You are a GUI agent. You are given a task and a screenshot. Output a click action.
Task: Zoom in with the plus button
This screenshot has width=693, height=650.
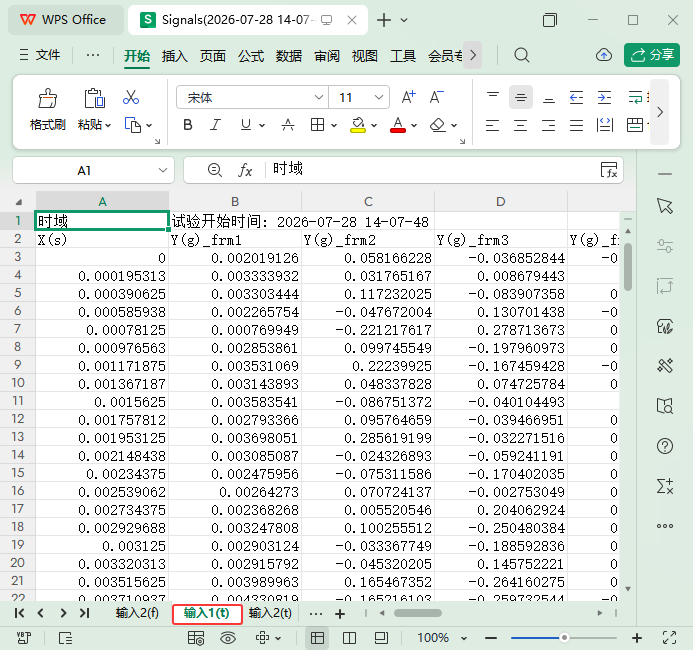(637, 638)
